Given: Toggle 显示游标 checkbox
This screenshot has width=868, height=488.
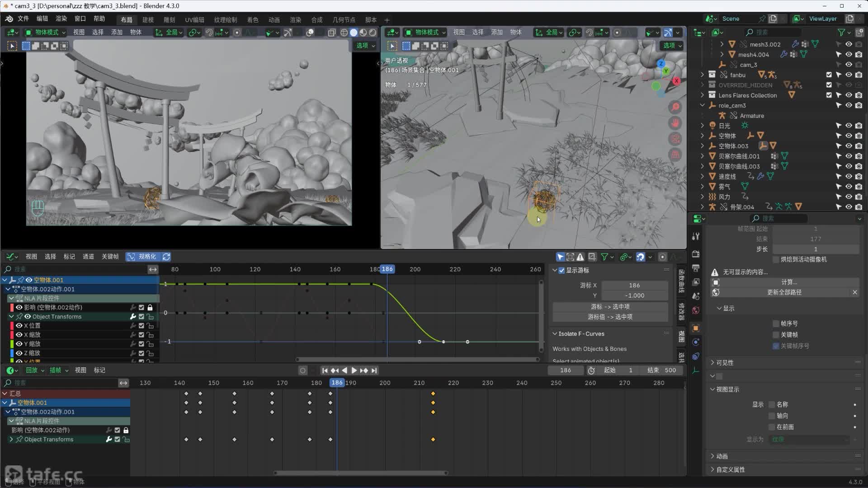Looking at the screenshot, I should tap(561, 270).
